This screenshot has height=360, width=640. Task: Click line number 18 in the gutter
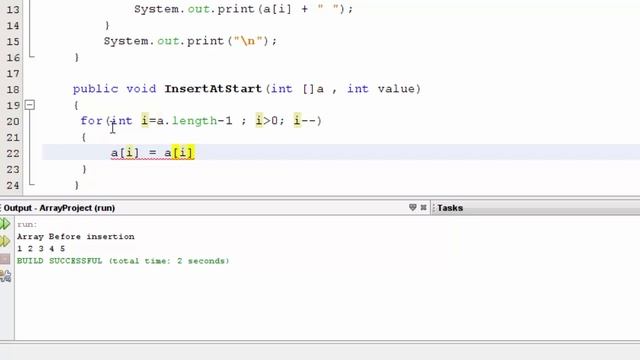[13, 89]
